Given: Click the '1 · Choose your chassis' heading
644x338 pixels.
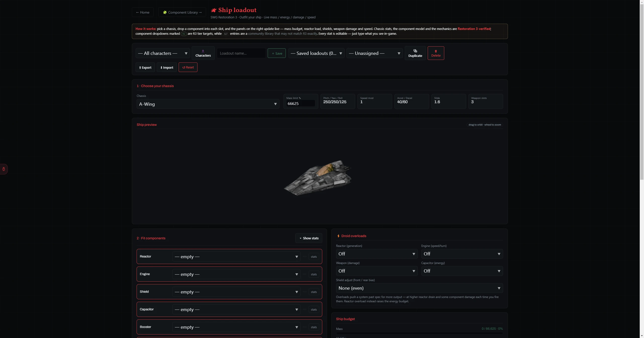Looking at the screenshot, I should [155, 86].
